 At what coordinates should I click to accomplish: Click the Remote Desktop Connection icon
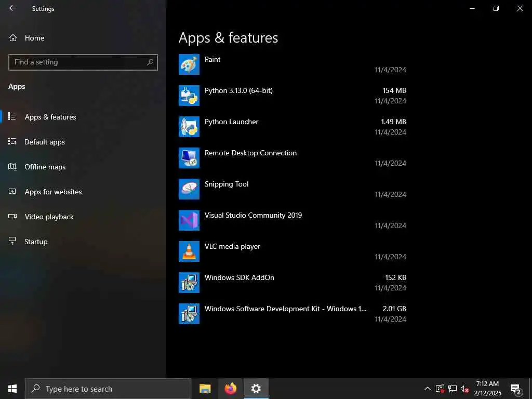pos(189,158)
